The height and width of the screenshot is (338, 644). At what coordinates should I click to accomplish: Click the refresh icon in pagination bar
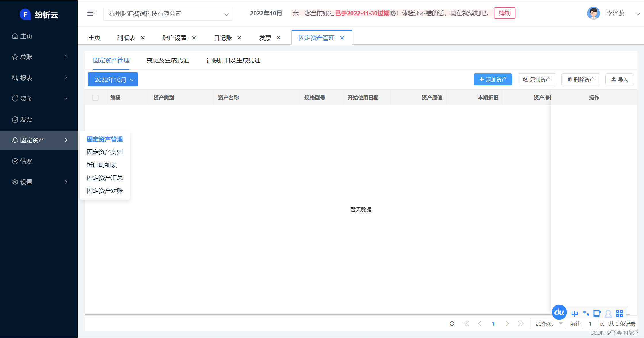pyautogui.click(x=452, y=324)
